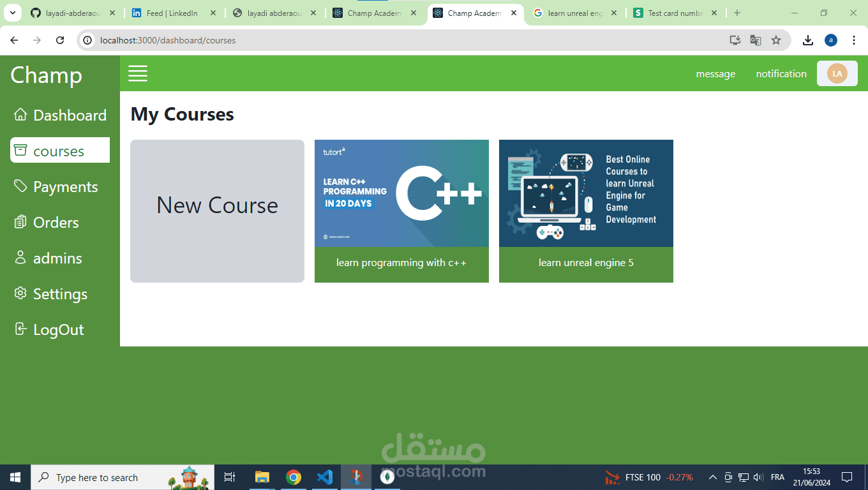Open Visual Studio Code from taskbar

click(325, 477)
